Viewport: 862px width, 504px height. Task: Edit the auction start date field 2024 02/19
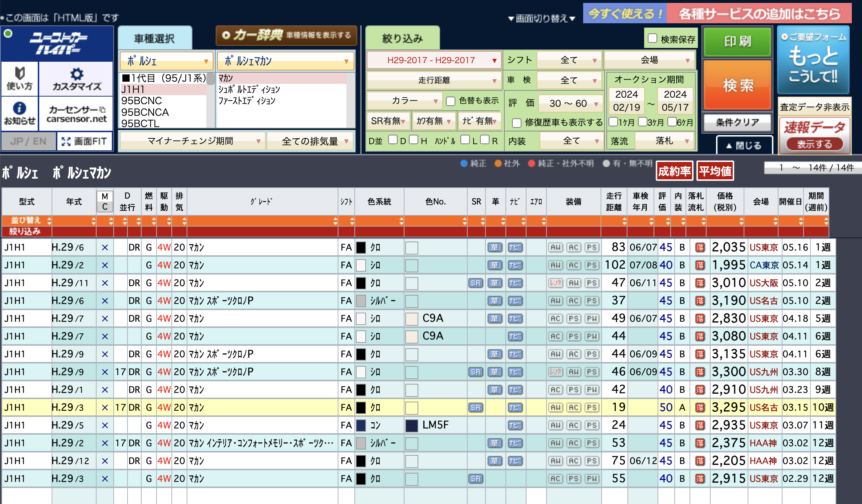pos(626,101)
